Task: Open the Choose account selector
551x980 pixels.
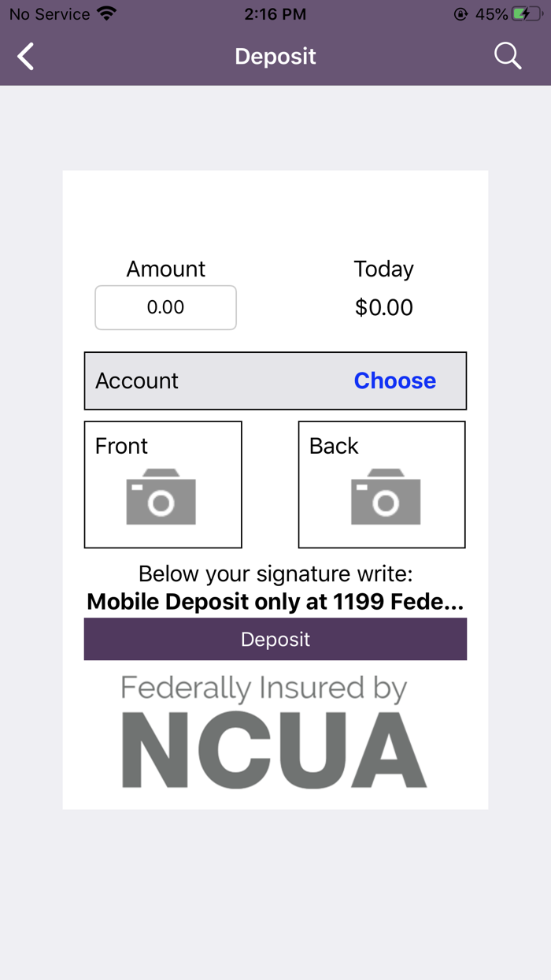Action: [394, 380]
